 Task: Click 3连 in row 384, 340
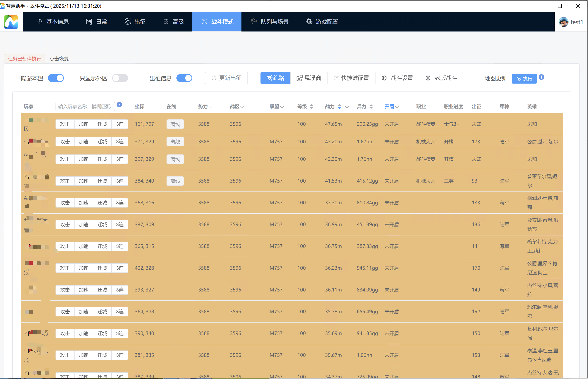[120, 181]
